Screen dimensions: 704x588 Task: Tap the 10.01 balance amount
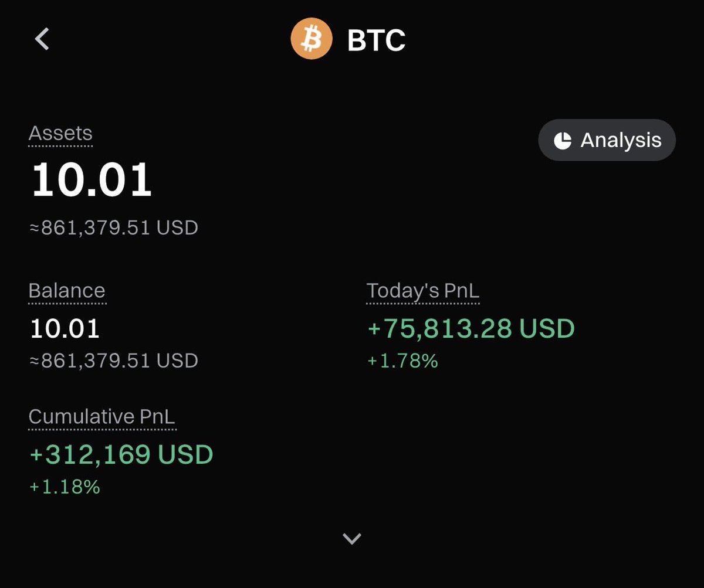pyautogui.click(x=65, y=328)
